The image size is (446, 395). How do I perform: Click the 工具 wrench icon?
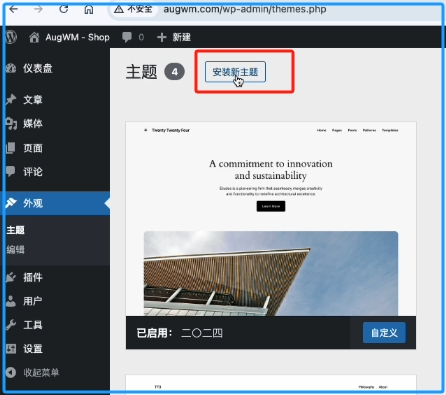click(11, 325)
